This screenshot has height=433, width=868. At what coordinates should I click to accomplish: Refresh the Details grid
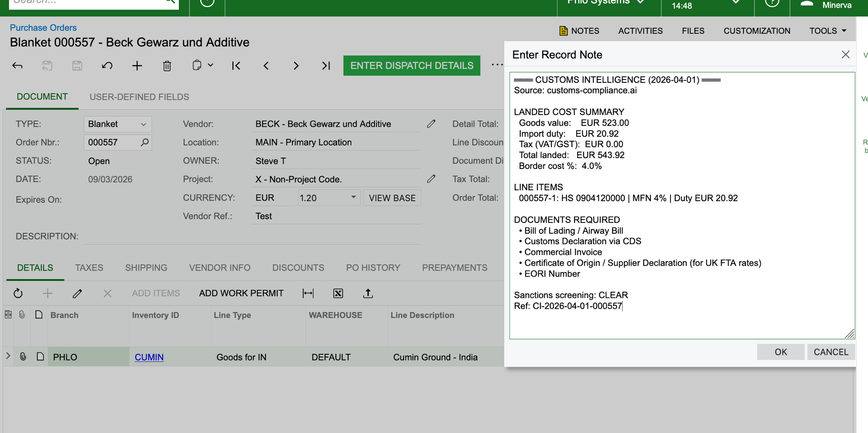coord(18,293)
